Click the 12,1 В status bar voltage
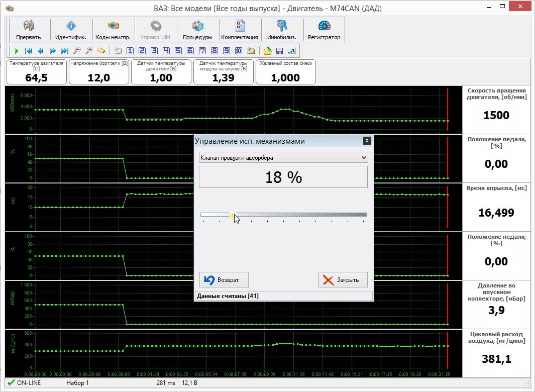Viewport: 535px width, 392px height. point(190,383)
